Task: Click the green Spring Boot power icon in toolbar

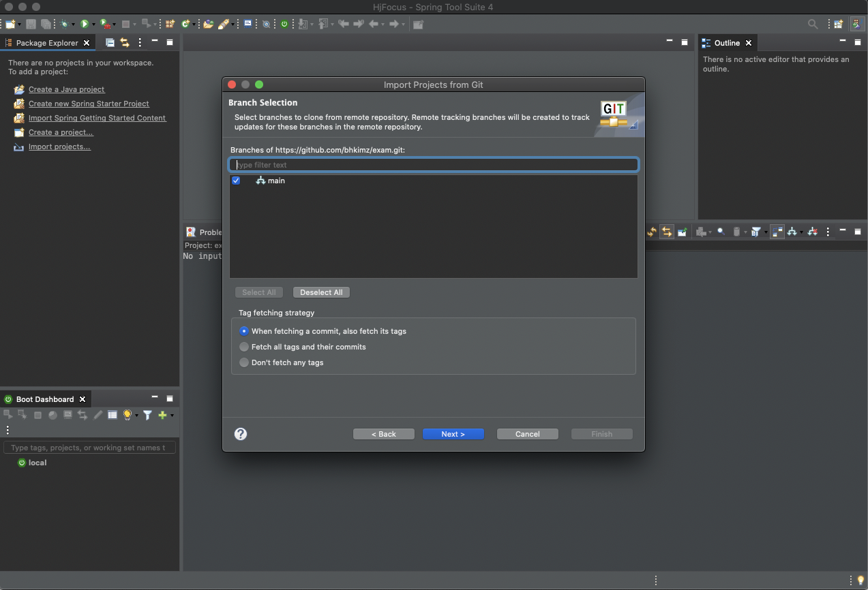Action: (x=284, y=24)
